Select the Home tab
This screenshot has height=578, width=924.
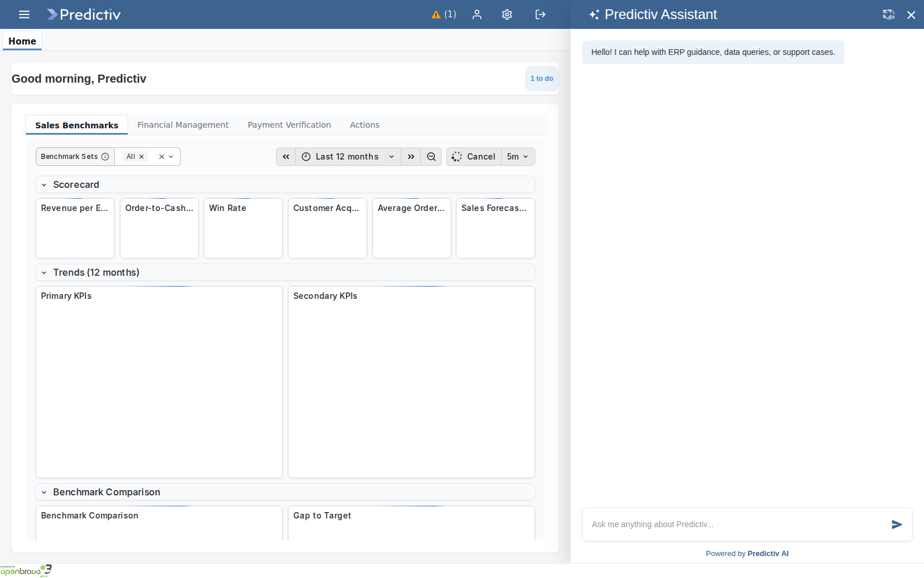(x=23, y=41)
